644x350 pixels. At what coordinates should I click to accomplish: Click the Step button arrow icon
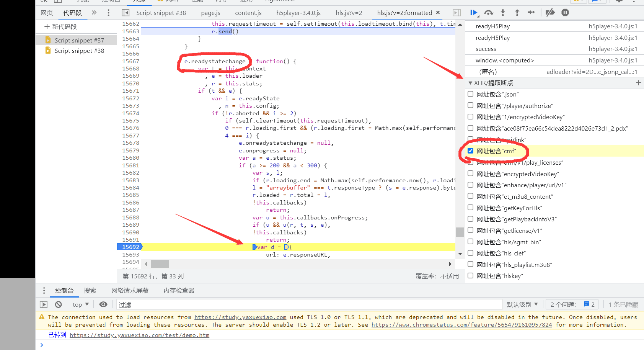(531, 13)
